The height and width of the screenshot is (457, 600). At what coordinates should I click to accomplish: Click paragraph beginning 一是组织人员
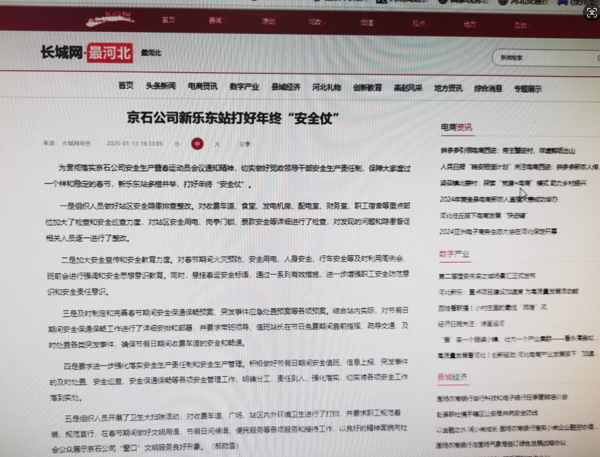[228, 222]
